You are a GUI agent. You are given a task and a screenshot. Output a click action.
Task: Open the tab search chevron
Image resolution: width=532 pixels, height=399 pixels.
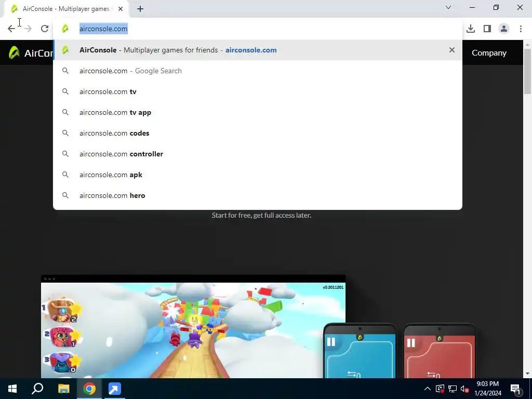(x=448, y=7)
